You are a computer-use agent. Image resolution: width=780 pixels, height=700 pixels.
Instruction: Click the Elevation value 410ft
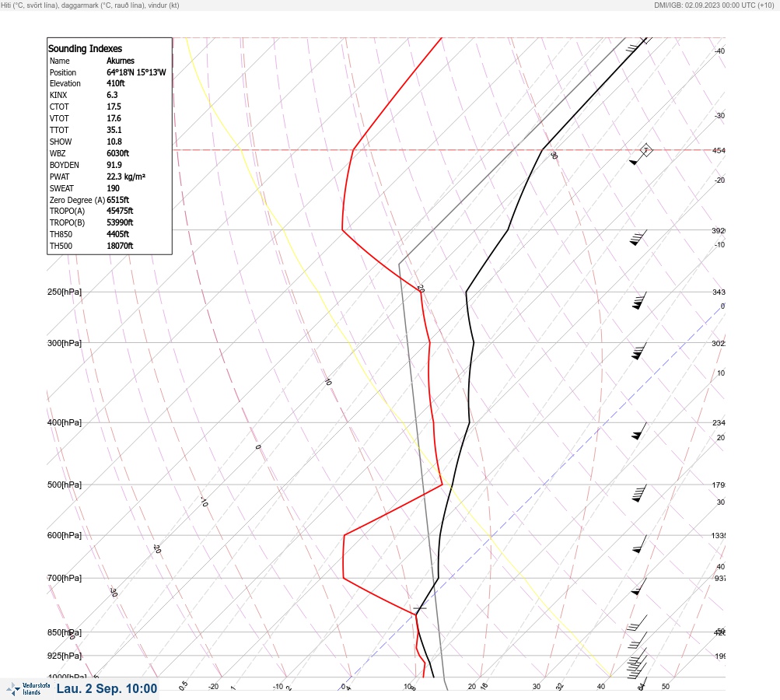[115, 83]
